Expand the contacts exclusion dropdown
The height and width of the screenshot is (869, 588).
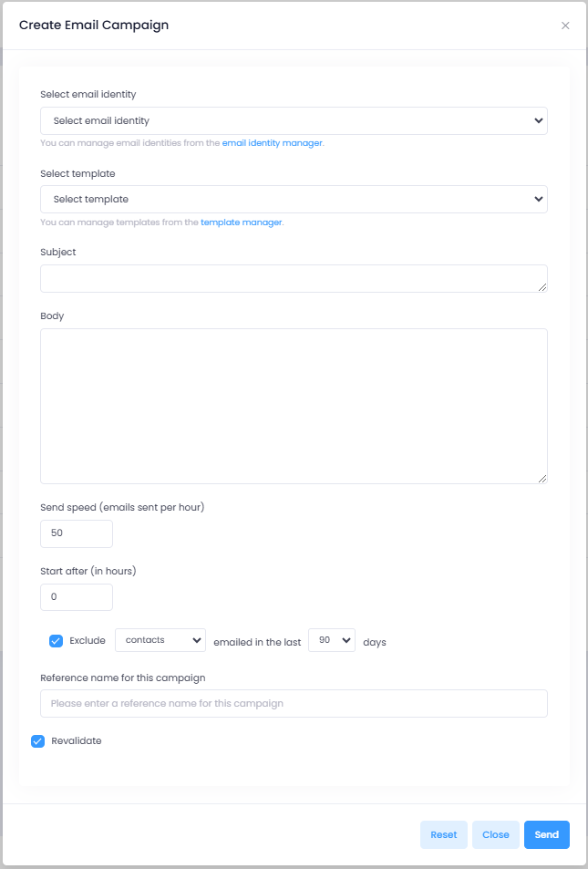coord(160,640)
